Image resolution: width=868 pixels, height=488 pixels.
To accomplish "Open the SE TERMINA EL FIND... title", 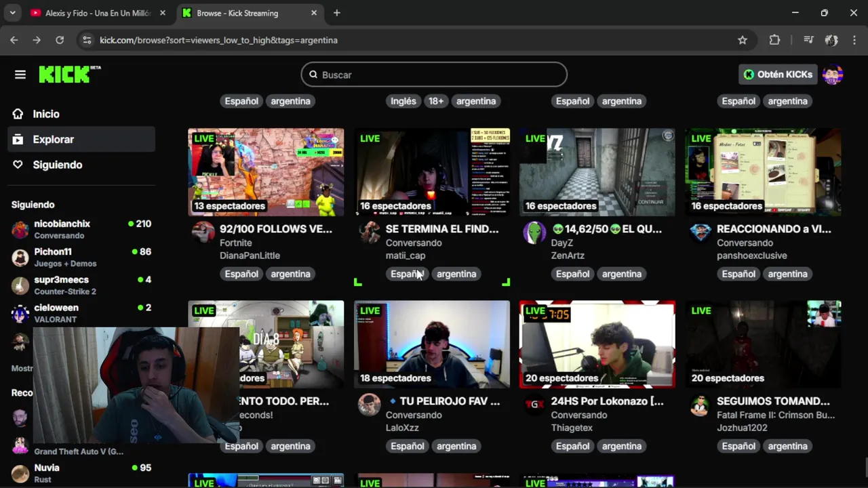I will pos(442,229).
